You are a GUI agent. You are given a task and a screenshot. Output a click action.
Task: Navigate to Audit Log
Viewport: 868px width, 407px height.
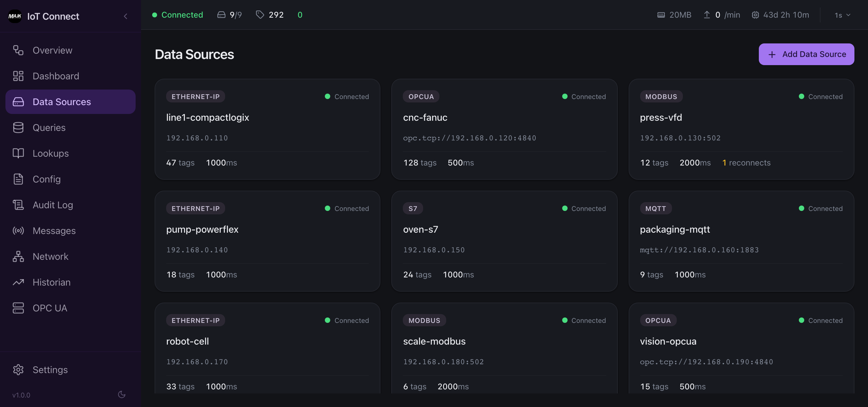[71, 205]
